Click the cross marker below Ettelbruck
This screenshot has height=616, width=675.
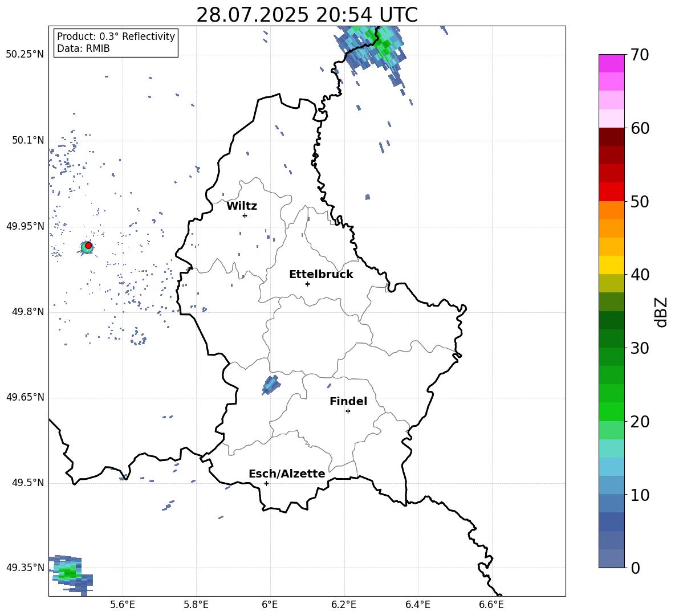(x=307, y=284)
